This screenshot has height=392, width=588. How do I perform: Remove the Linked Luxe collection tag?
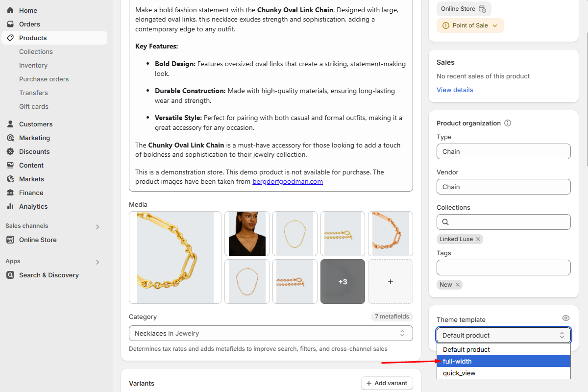tap(479, 239)
